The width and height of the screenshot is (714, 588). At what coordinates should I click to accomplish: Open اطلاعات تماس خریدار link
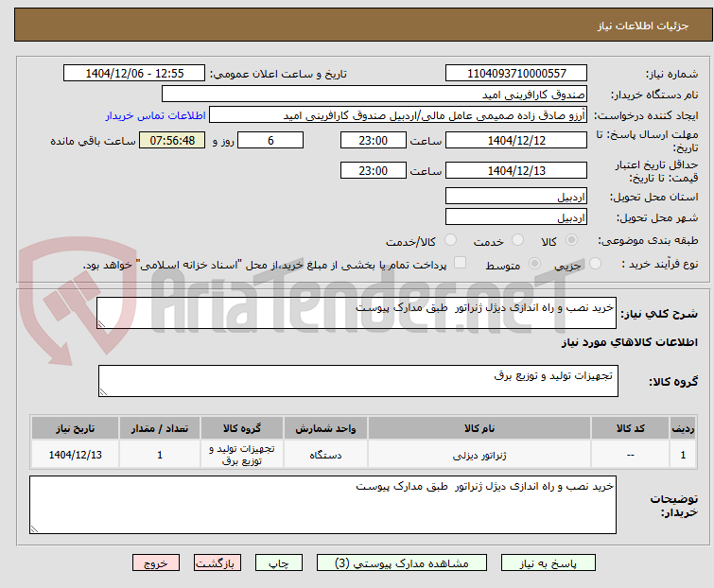point(156,115)
